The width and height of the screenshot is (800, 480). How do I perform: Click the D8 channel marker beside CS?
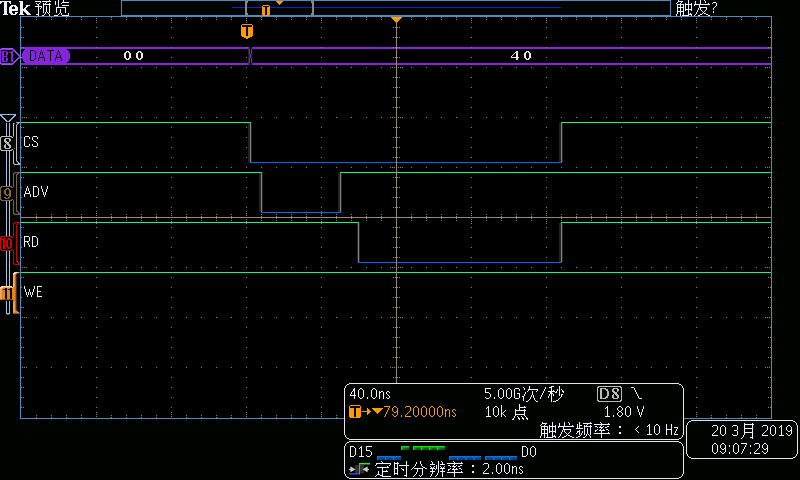(x=7, y=144)
